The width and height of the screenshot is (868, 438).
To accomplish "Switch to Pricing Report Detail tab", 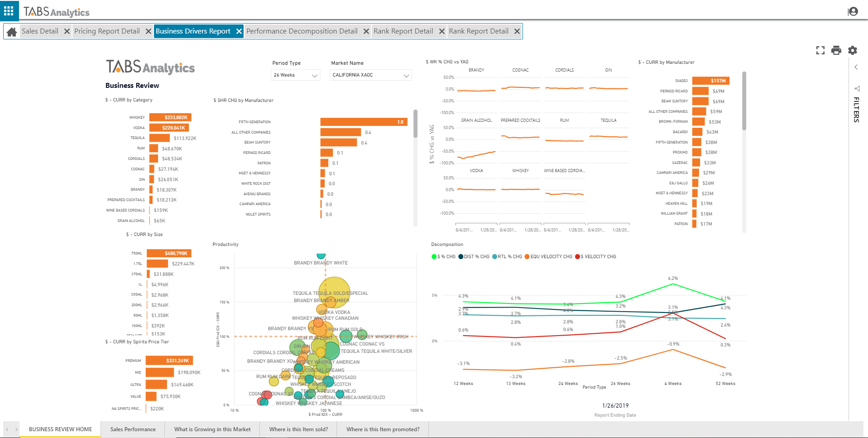I will click(107, 31).
